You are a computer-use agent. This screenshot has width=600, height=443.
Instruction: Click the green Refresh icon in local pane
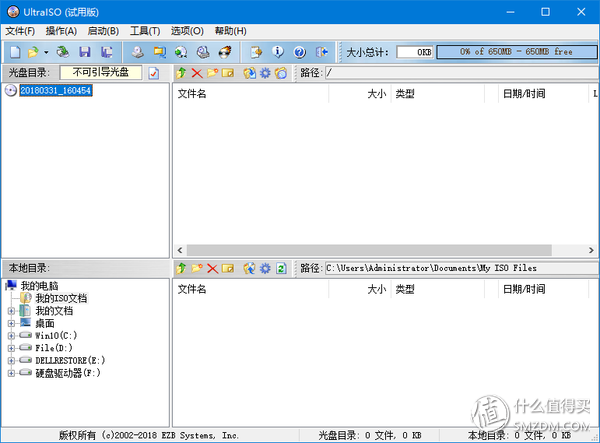pos(281,268)
